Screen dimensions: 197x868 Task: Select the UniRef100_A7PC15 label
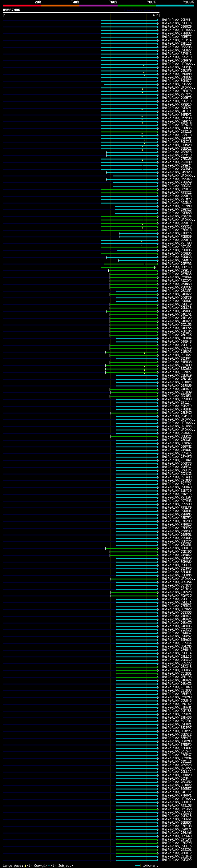point(177,233)
